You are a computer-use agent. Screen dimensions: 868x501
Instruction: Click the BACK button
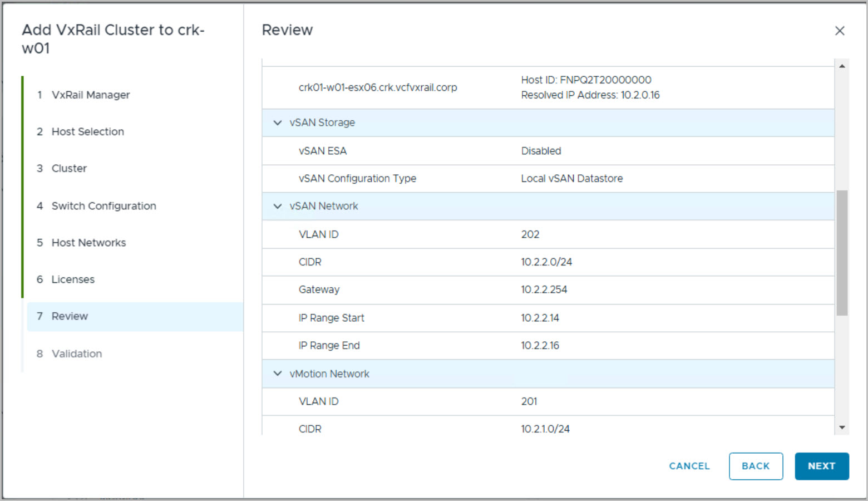point(756,466)
